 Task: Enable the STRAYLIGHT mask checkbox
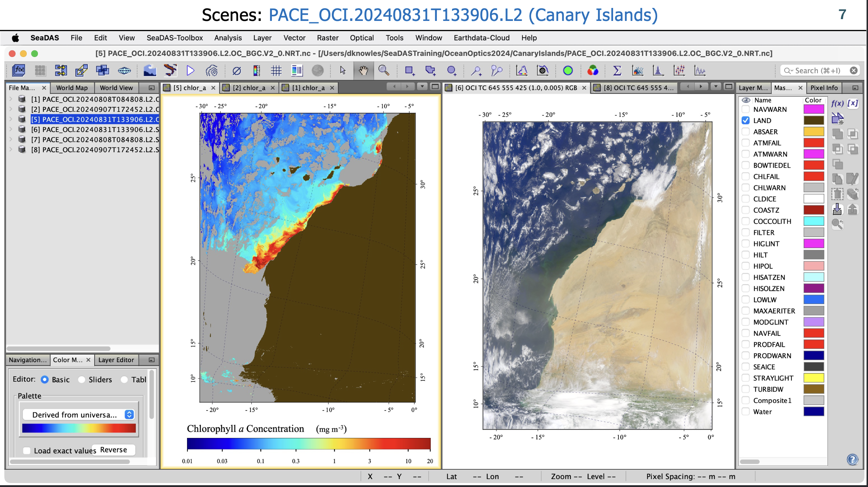click(746, 378)
